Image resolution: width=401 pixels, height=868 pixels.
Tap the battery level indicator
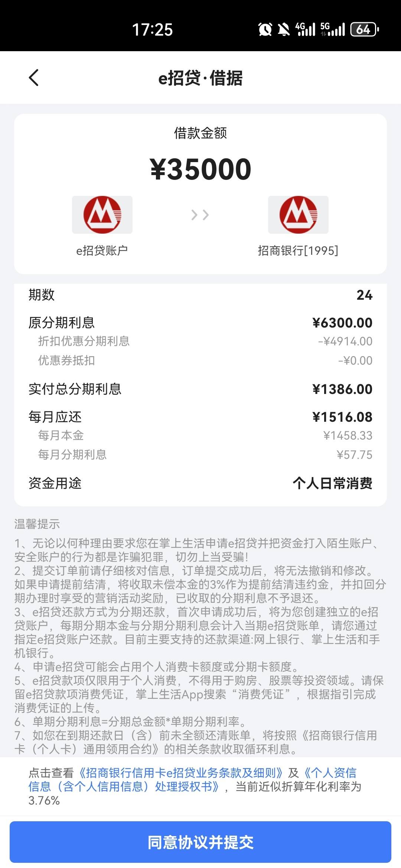point(365,29)
